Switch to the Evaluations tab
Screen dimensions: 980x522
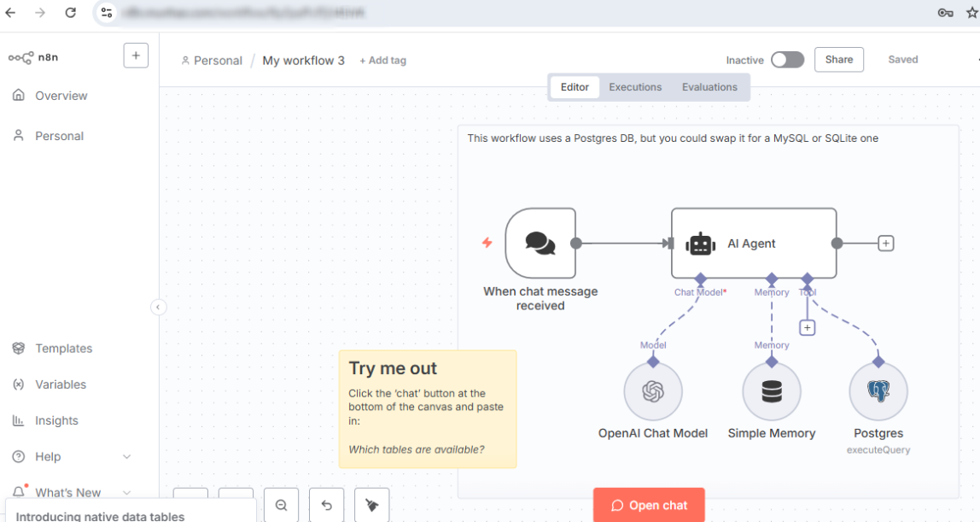pyautogui.click(x=709, y=87)
